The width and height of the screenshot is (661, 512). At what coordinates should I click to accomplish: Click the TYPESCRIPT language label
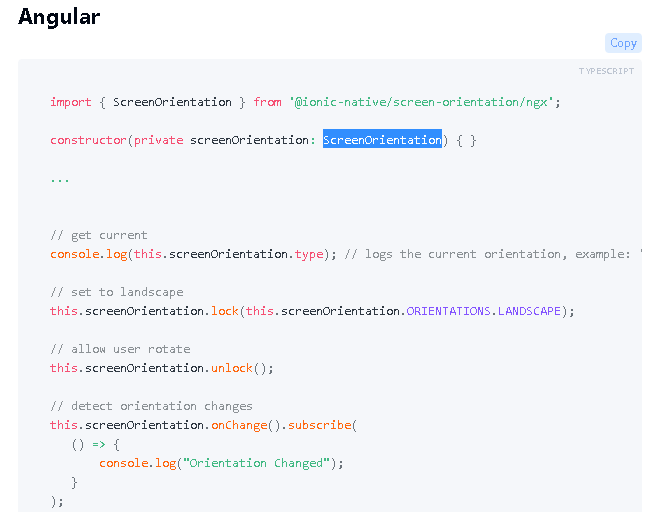coord(606,71)
